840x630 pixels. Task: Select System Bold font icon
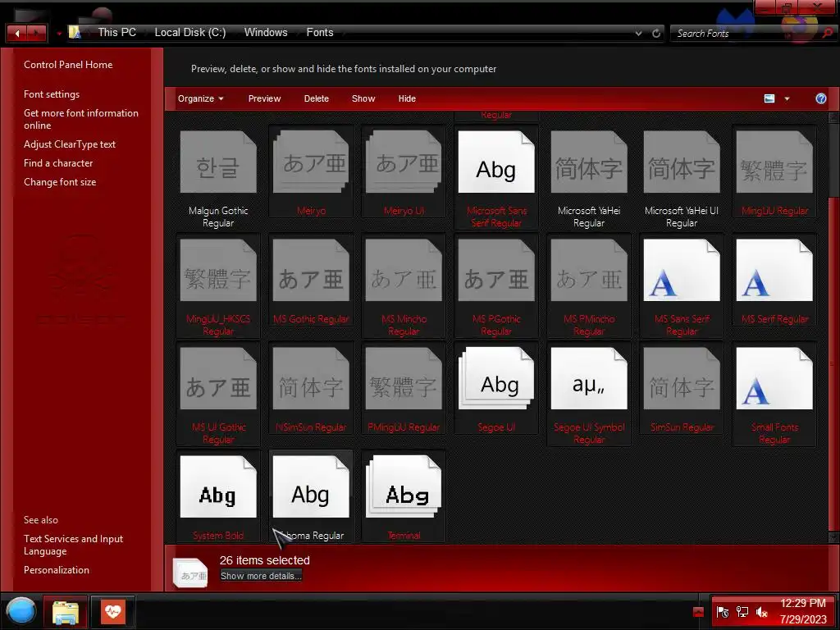[218, 487]
